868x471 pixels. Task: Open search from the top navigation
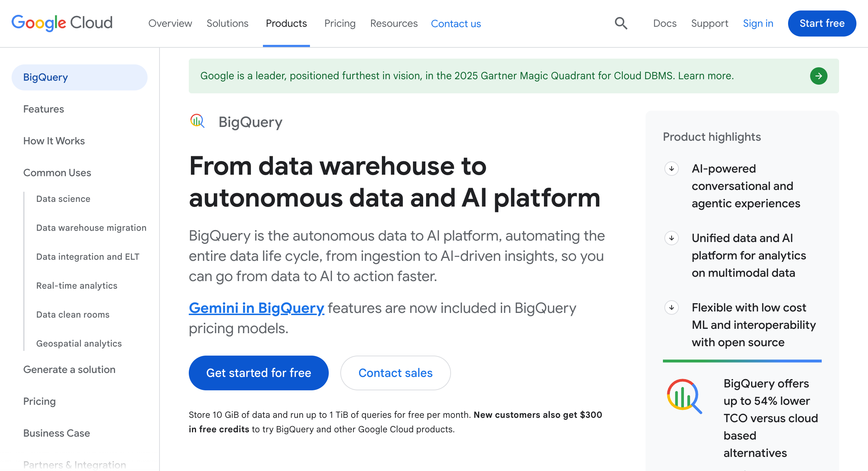[621, 23]
